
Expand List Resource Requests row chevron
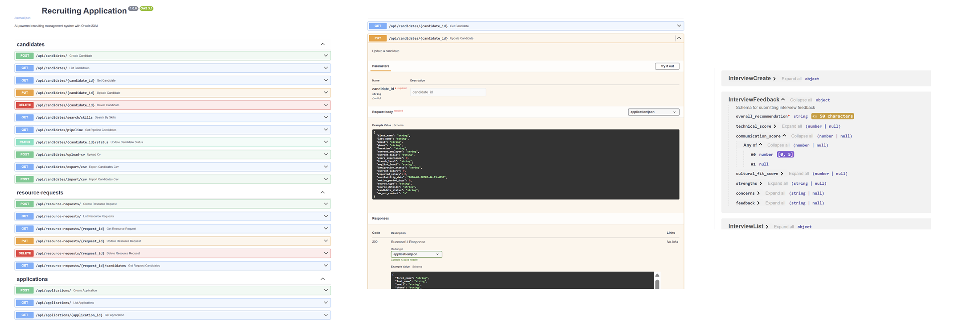pyautogui.click(x=326, y=216)
